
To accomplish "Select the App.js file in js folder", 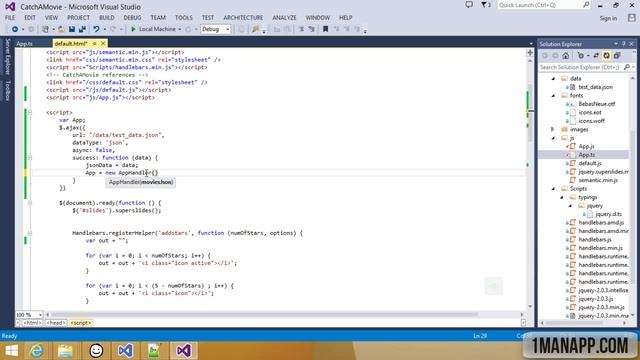I will point(586,146).
